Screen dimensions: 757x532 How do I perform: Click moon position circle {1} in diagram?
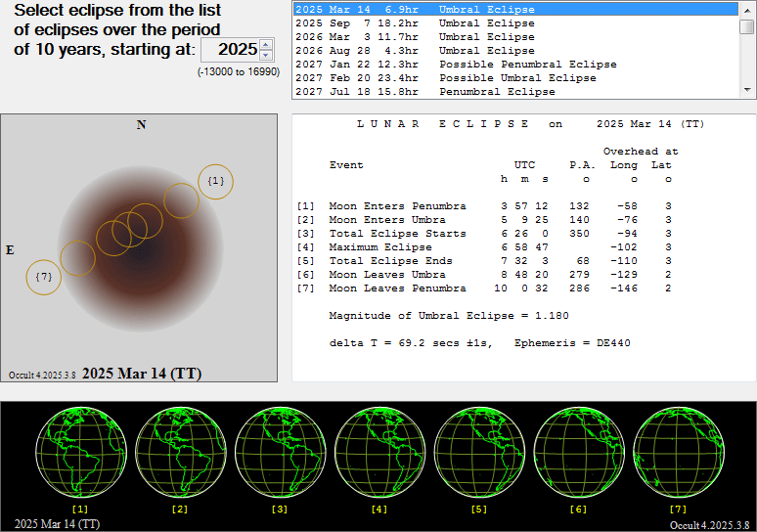(216, 181)
